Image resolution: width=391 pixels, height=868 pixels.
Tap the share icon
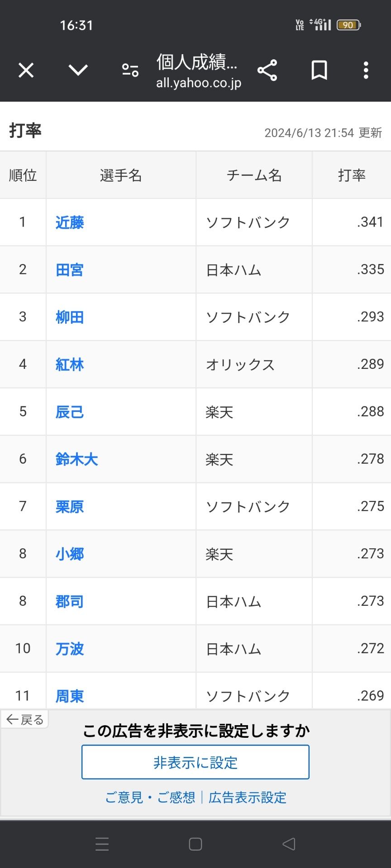click(x=267, y=70)
